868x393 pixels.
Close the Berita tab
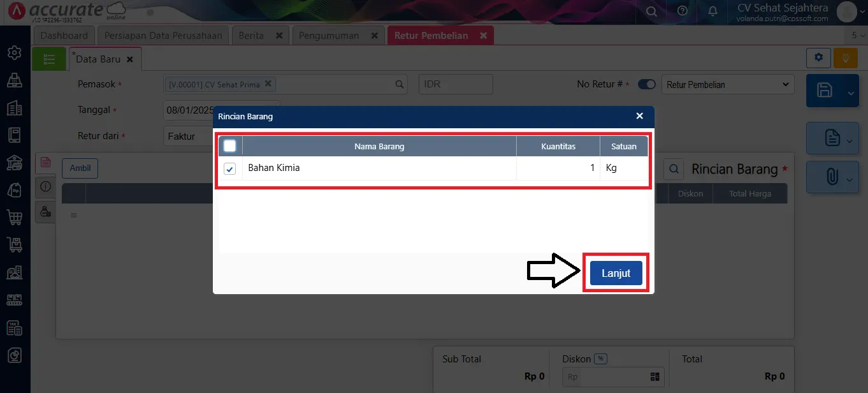click(x=279, y=36)
